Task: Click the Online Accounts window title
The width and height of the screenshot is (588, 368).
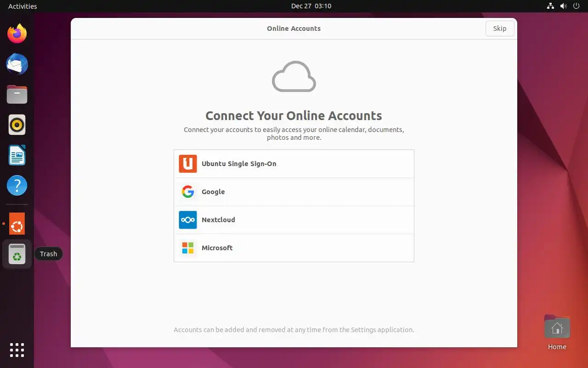Action: pos(294,29)
